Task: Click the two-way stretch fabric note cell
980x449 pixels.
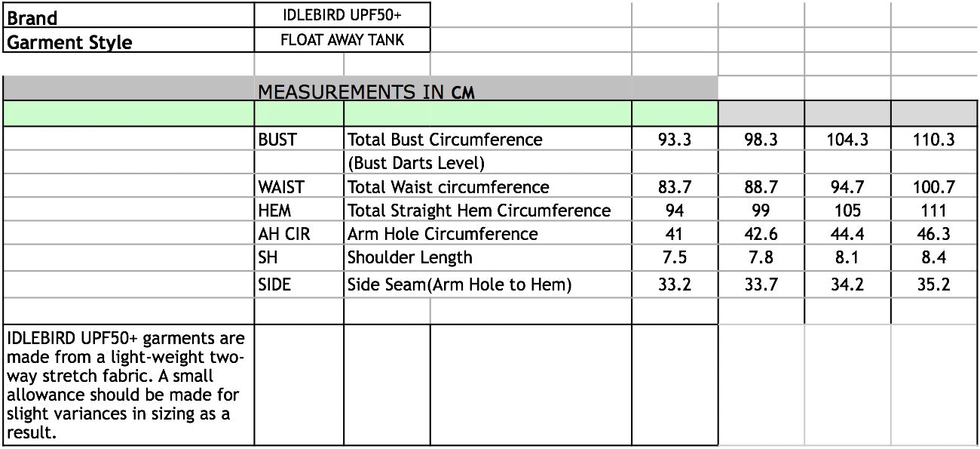Action: [x=128, y=385]
